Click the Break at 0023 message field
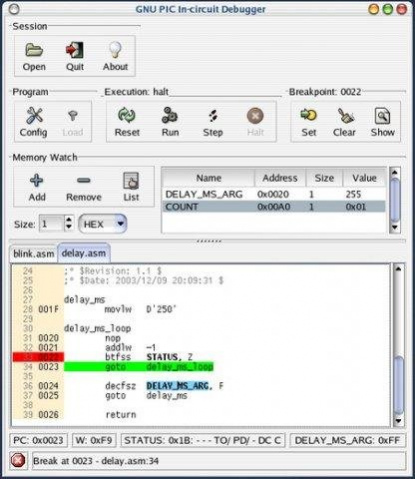The width and height of the screenshot is (415, 479). [219, 461]
